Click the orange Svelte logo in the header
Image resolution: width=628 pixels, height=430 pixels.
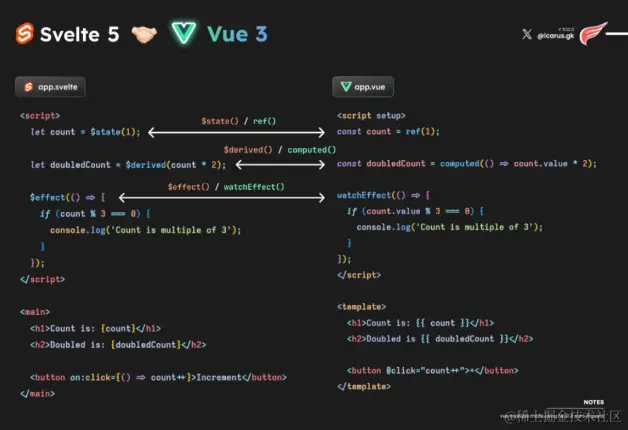[24, 33]
